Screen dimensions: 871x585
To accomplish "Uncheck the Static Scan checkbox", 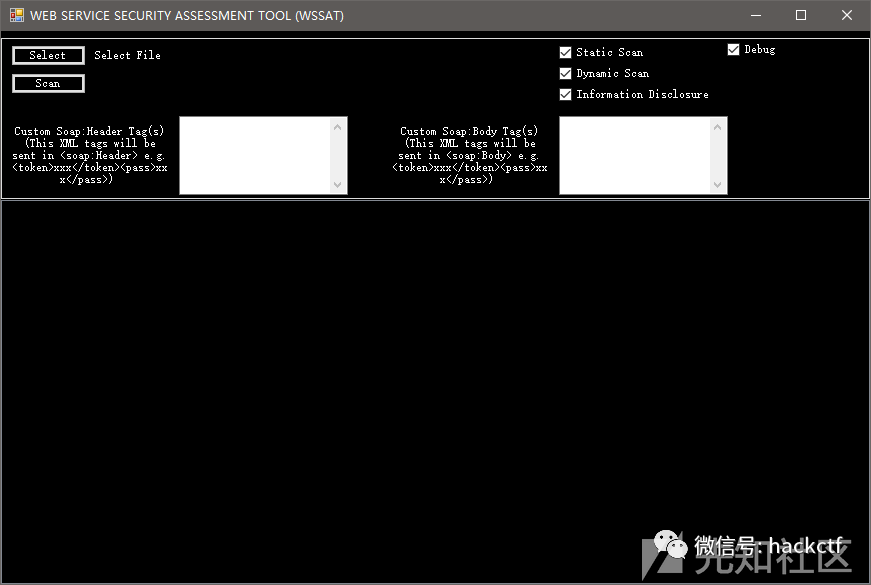I will point(565,52).
